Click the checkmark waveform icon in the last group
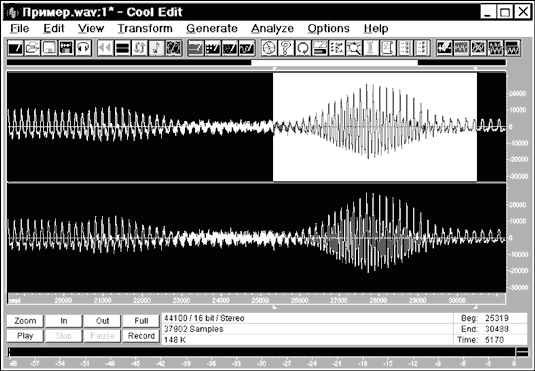Image resolution: width=535 pixels, height=371 pixels. click(445, 48)
